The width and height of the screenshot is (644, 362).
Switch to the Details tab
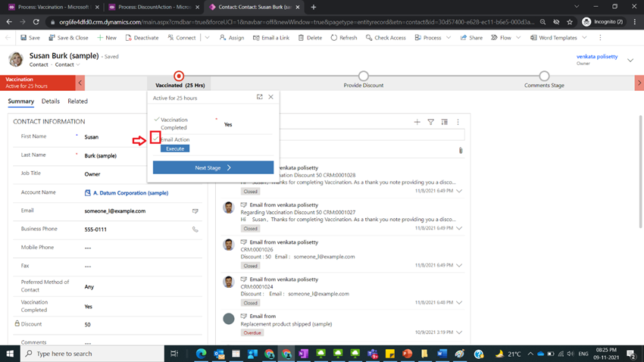click(51, 101)
